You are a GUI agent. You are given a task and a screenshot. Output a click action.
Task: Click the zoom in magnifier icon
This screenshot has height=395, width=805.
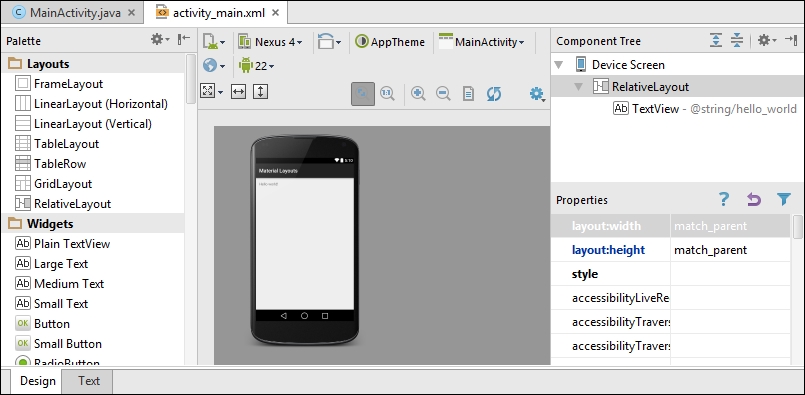[x=418, y=93]
